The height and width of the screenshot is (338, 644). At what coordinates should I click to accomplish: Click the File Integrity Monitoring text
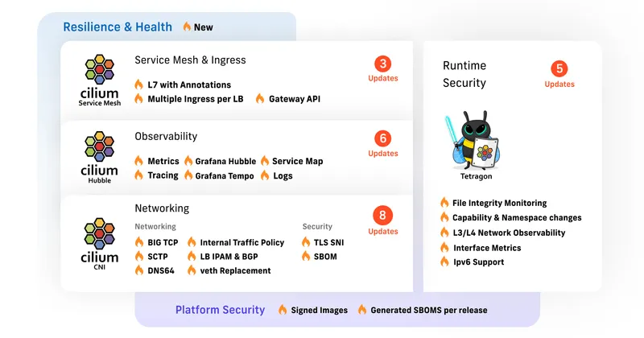point(499,203)
